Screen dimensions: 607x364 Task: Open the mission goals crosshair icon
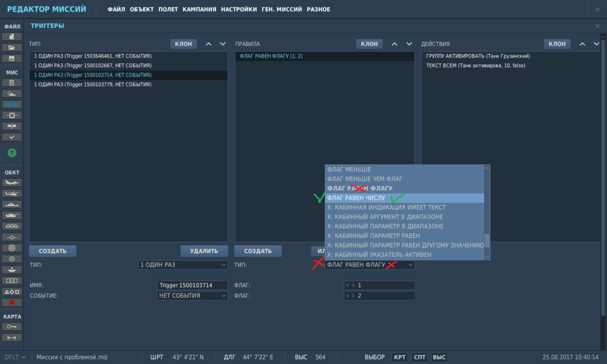pos(12,115)
